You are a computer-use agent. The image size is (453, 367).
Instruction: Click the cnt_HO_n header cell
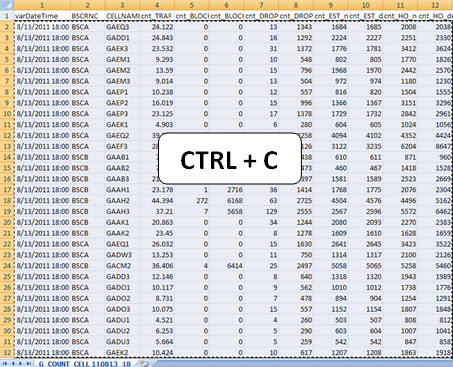tap(400, 16)
